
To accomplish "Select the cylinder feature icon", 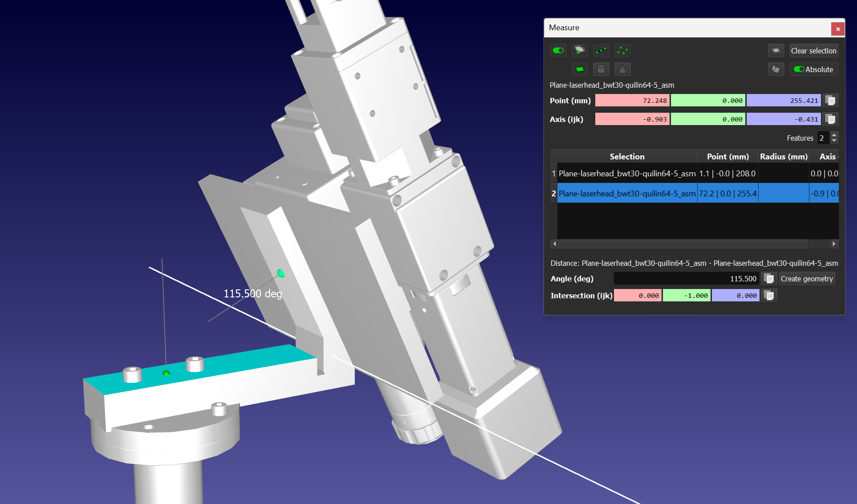I will (x=601, y=69).
